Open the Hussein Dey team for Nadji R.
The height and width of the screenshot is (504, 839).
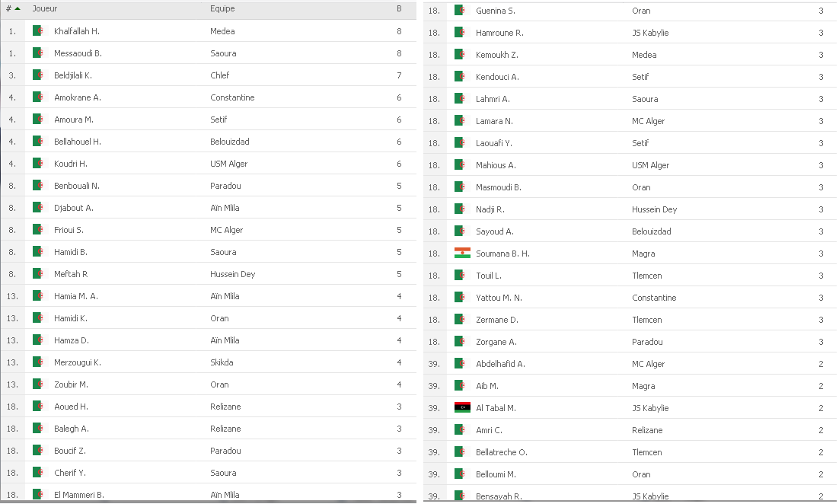tap(655, 209)
